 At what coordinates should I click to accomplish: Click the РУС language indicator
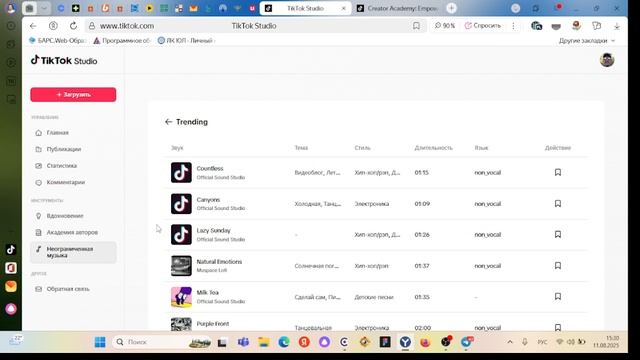(x=542, y=342)
